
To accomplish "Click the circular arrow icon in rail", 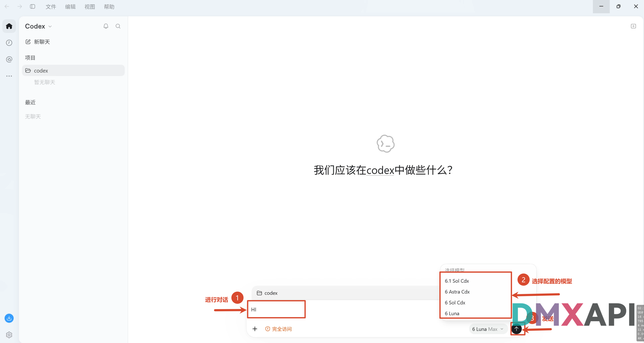I will (9, 59).
